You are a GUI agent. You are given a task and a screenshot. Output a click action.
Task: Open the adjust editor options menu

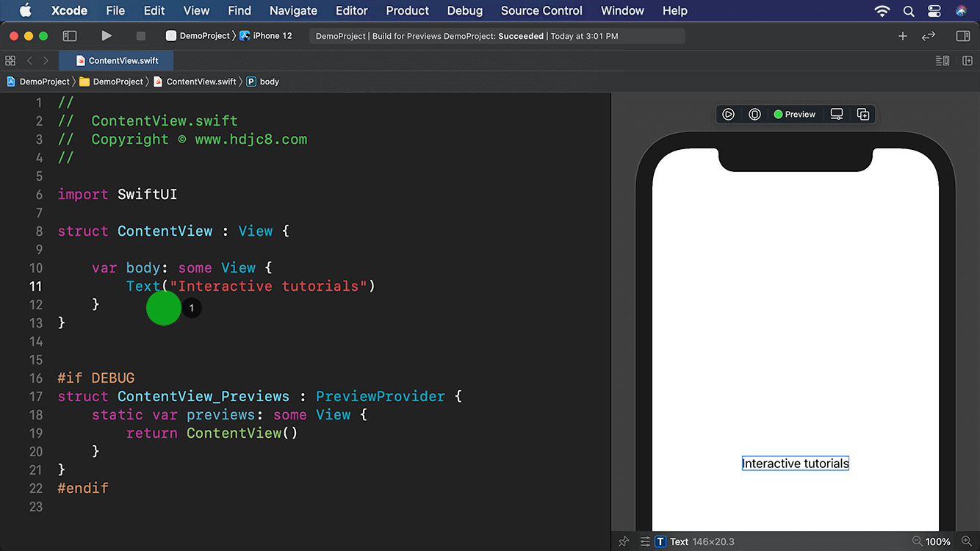point(943,61)
